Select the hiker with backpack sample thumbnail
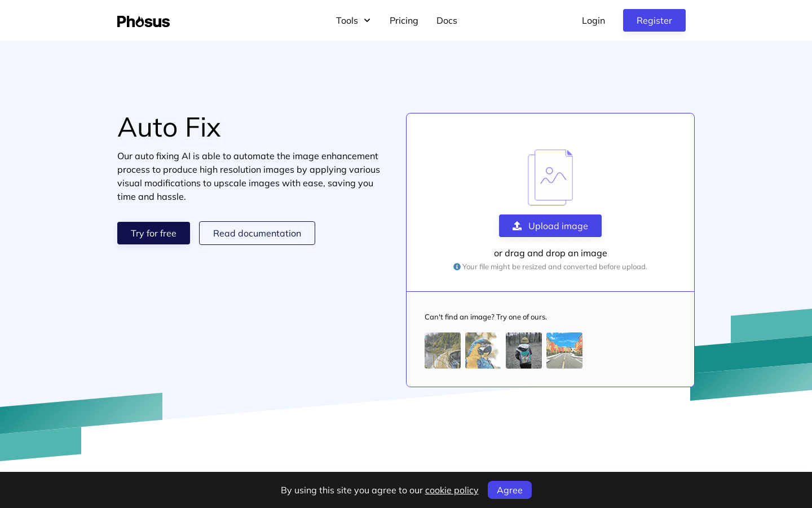The image size is (812, 508). tap(523, 350)
